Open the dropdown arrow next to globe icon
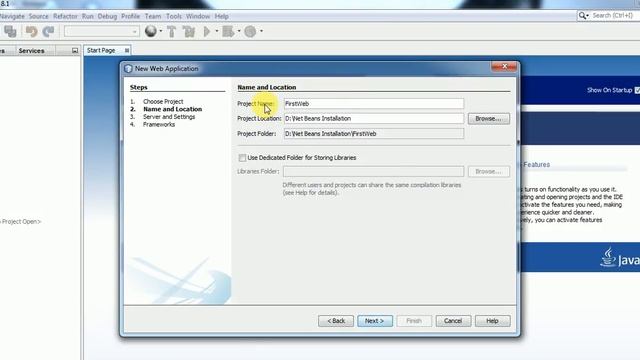This screenshot has height=360, width=640. click(x=161, y=31)
